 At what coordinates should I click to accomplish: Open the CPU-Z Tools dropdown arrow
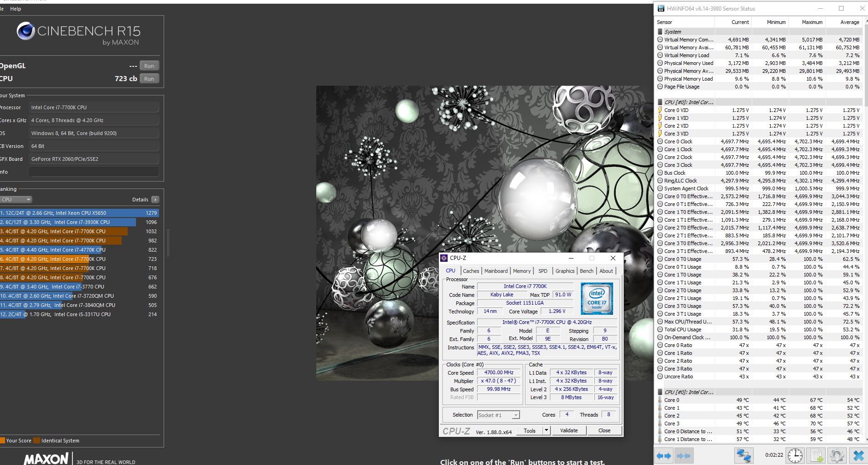coord(546,430)
